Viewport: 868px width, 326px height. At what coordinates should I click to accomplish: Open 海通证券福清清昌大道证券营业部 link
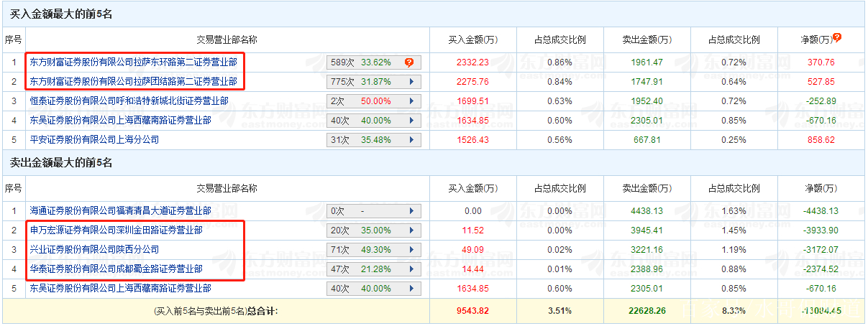pyautogui.click(x=120, y=211)
